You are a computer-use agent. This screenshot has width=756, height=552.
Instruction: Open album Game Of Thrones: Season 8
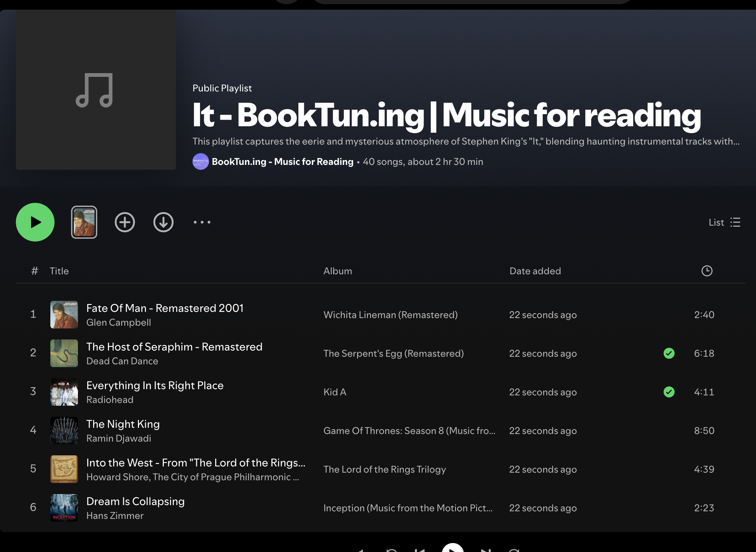pyautogui.click(x=409, y=431)
